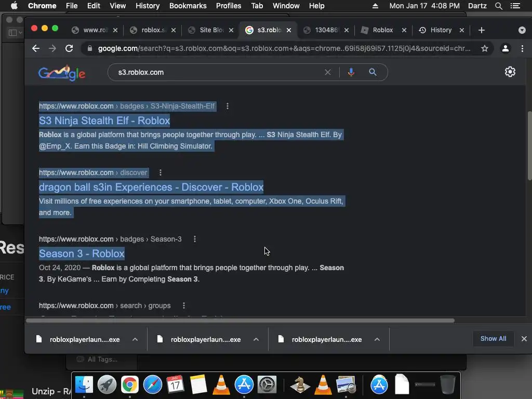Open Trash from the Dock
This screenshot has height=399, width=532.
click(x=448, y=385)
